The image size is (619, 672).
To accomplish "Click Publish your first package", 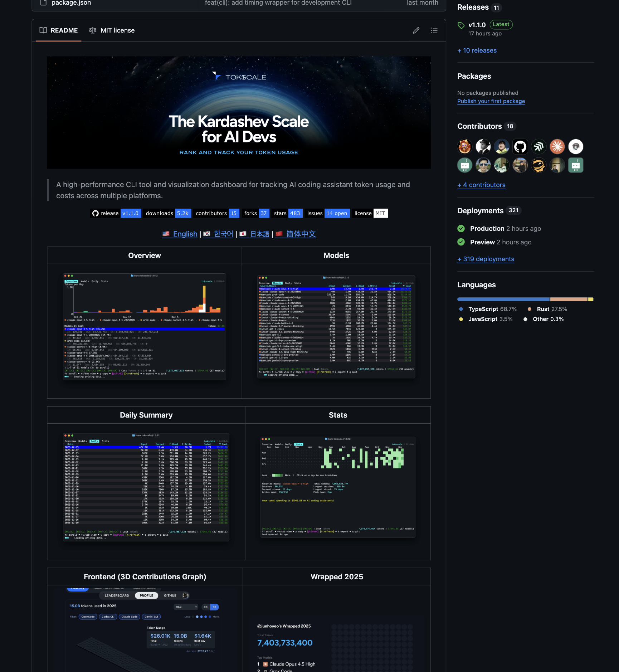I will point(491,101).
